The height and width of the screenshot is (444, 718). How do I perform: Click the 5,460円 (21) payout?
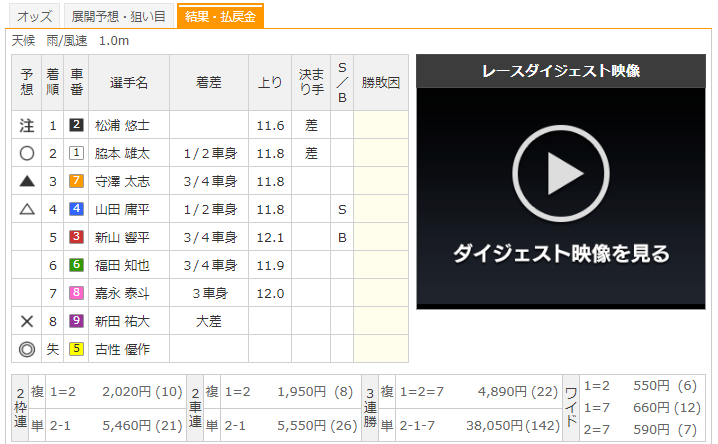click(142, 426)
